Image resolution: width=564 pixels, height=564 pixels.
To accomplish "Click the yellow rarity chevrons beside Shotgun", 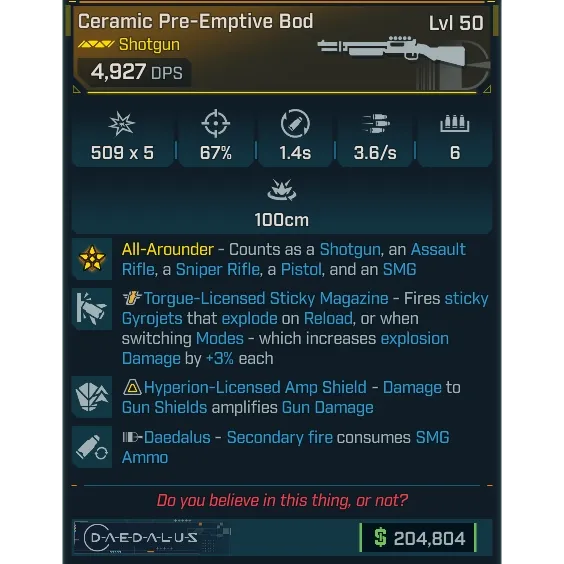I will pyautogui.click(x=96, y=44).
